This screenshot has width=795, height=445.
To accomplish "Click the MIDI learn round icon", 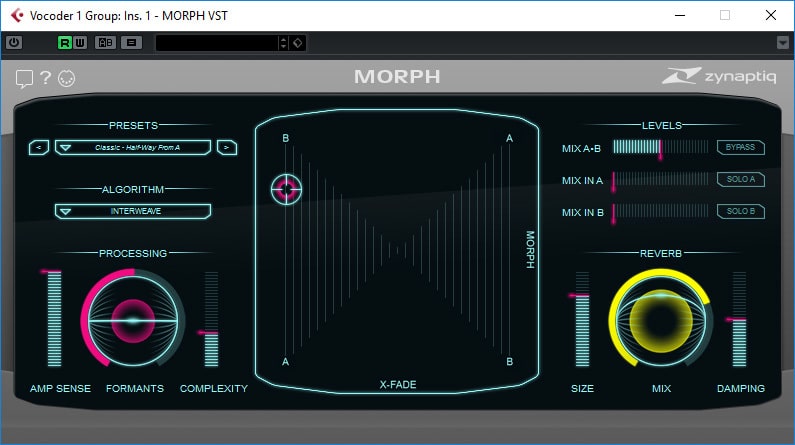I will (x=66, y=79).
